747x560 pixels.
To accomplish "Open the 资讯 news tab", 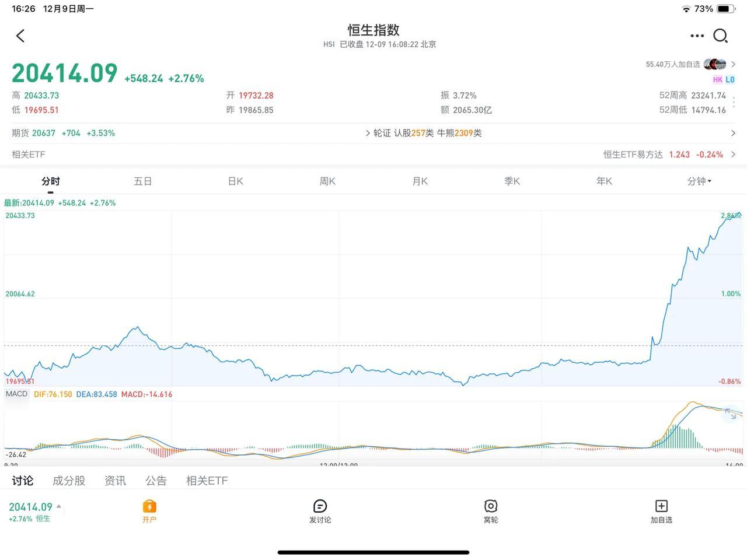I will click(x=115, y=481).
